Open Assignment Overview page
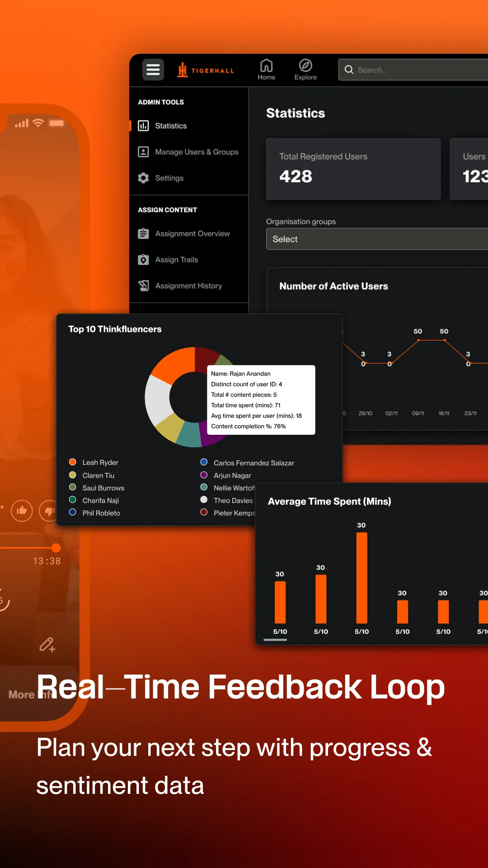Screen dimensions: 488x868 (192, 234)
